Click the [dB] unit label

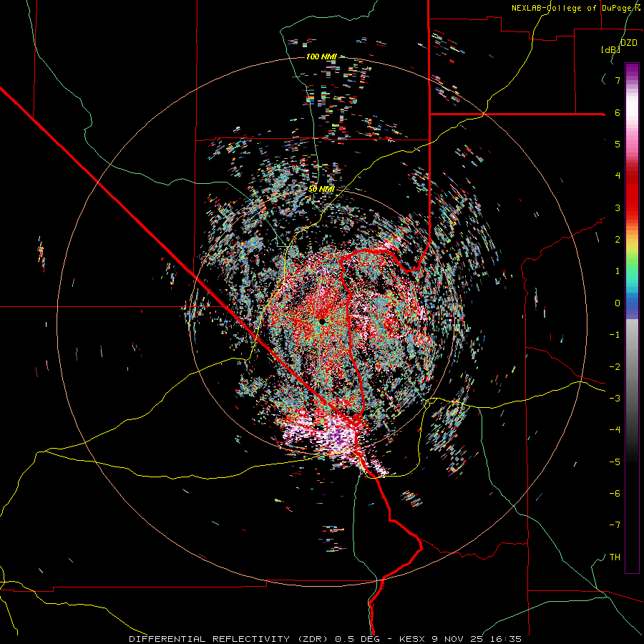[x=610, y=50]
